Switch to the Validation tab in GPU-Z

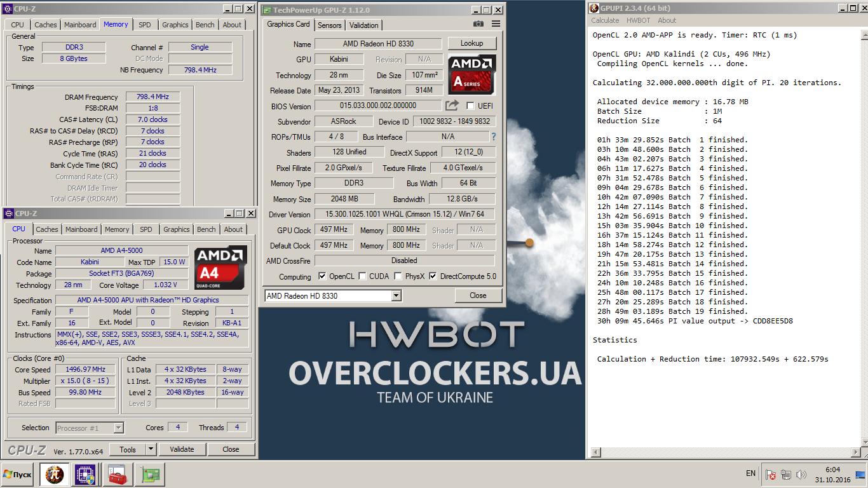364,25
